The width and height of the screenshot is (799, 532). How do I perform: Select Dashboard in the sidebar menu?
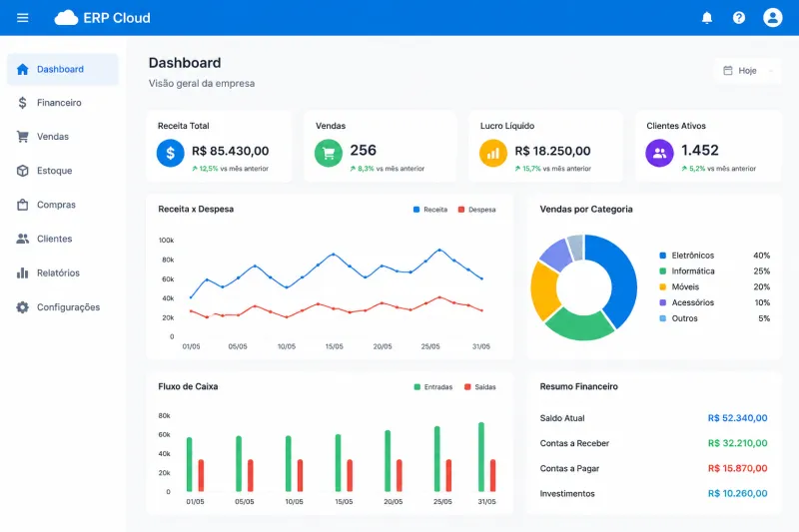tap(63, 69)
